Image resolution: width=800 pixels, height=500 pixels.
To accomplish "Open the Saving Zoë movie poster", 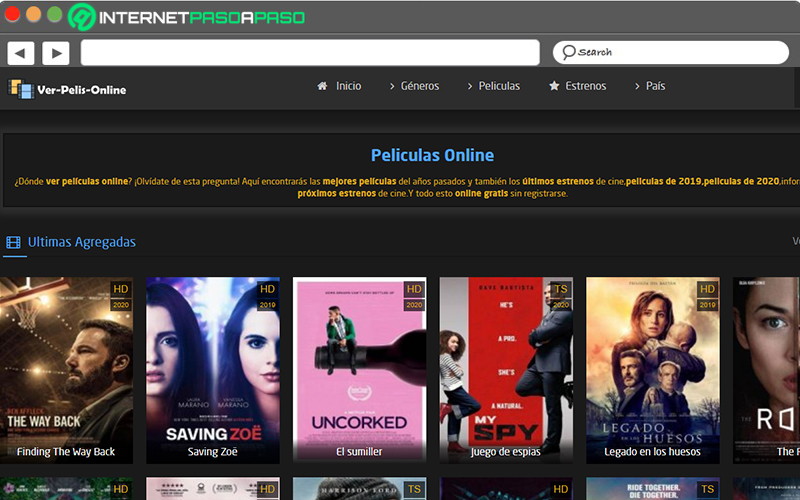I will [x=213, y=370].
